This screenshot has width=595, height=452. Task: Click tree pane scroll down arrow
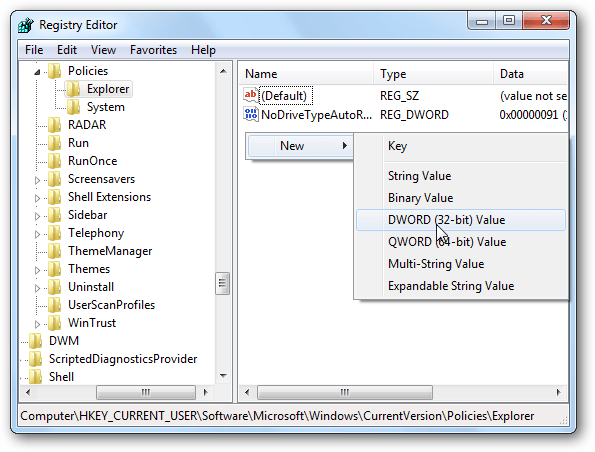click(x=223, y=376)
